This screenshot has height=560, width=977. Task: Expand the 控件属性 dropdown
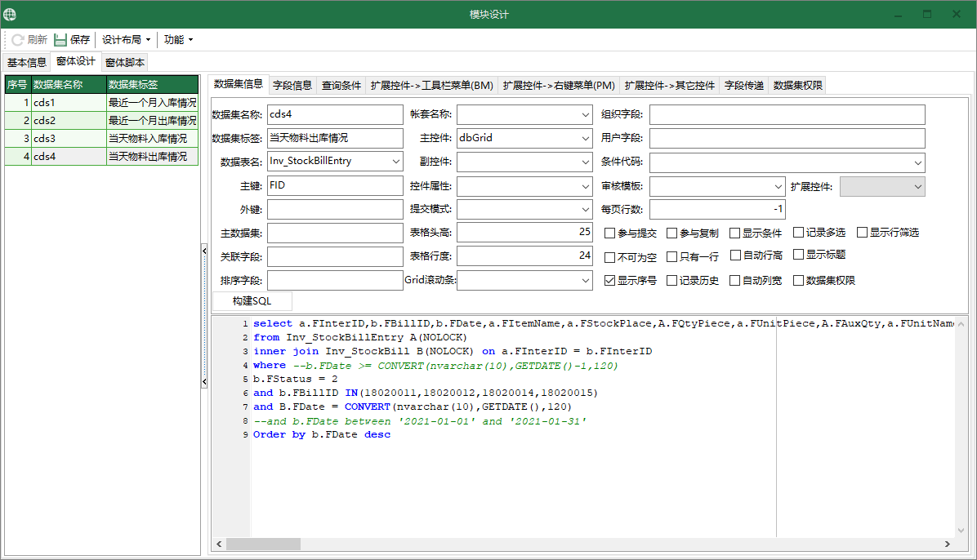click(x=585, y=186)
